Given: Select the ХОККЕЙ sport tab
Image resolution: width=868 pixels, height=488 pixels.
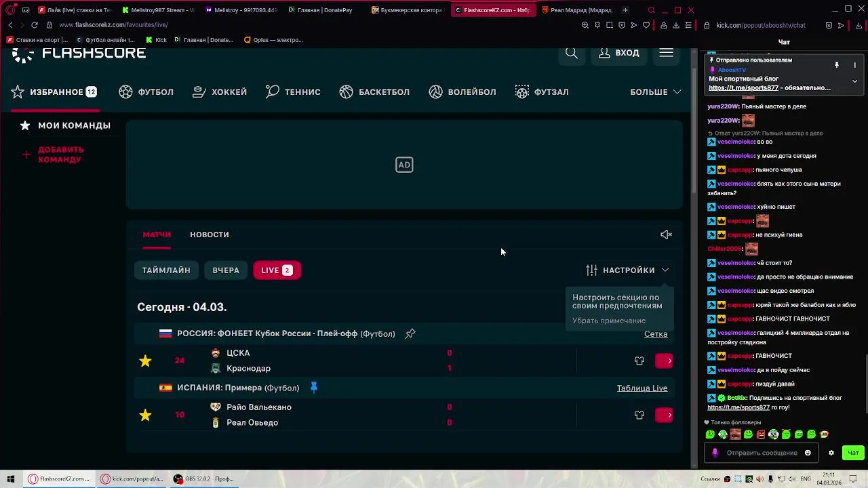Looking at the screenshot, I should tap(220, 91).
